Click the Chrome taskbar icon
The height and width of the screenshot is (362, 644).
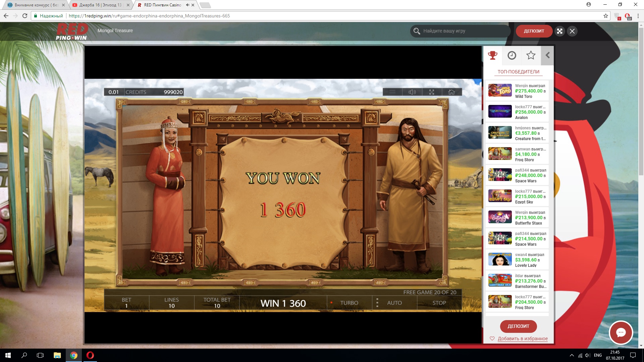(x=73, y=355)
